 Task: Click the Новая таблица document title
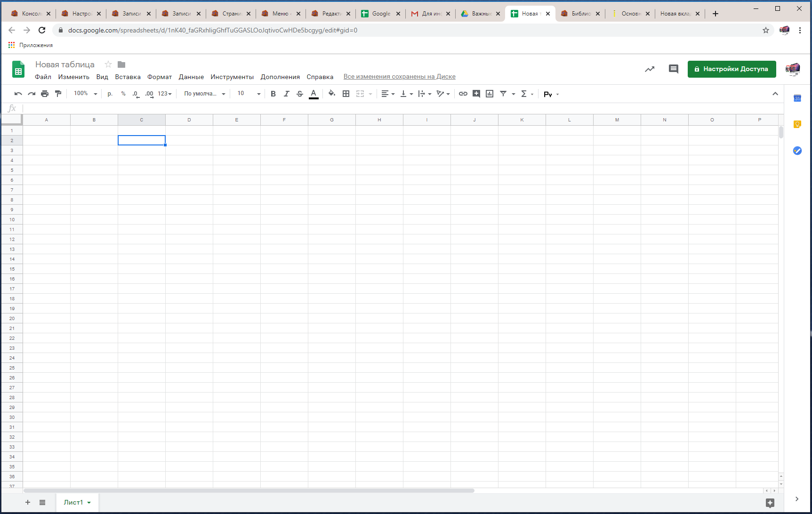(x=65, y=64)
